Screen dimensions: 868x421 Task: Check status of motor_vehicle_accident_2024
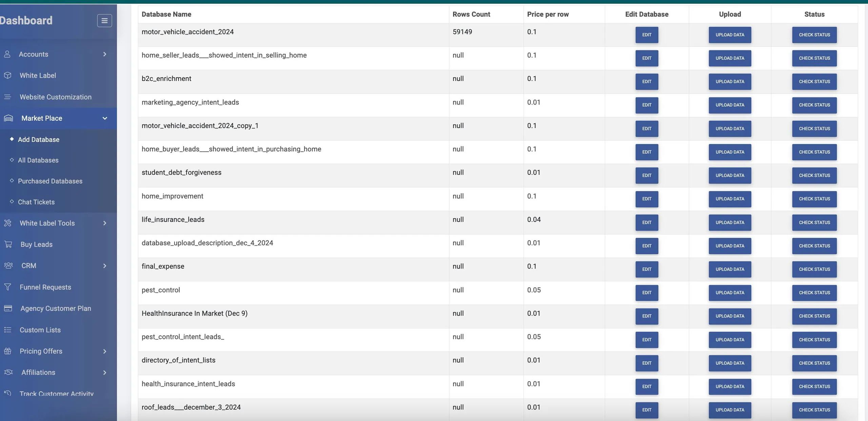click(814, 35)
